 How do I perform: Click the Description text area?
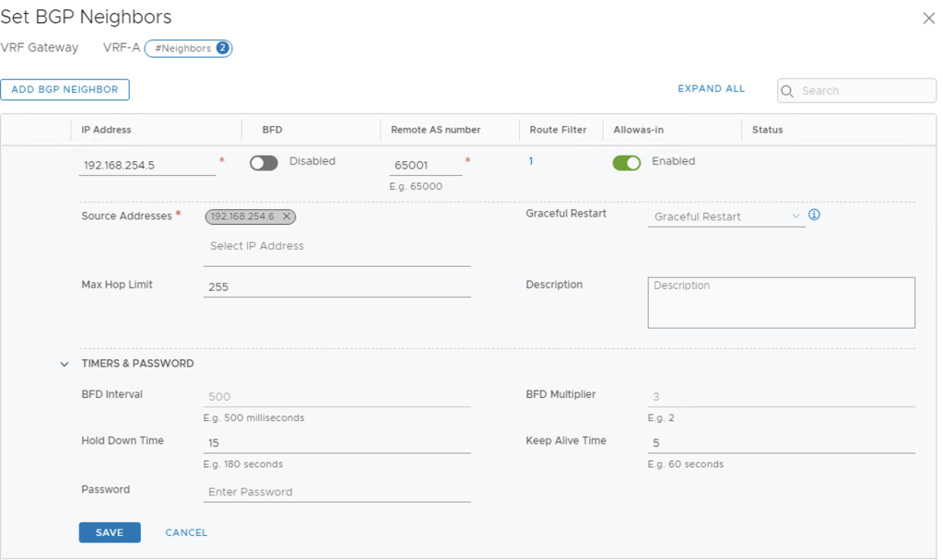pyautogui.click(x=781, y=303)
